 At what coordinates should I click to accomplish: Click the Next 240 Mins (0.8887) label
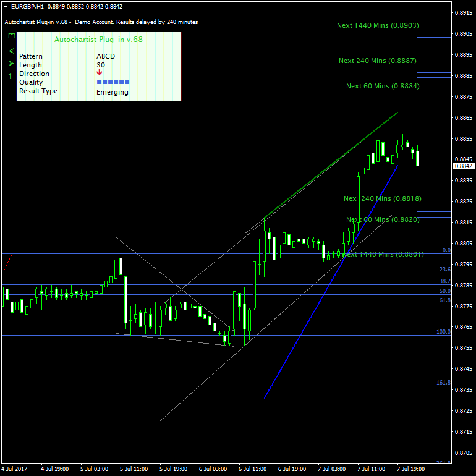pos(377,61)
